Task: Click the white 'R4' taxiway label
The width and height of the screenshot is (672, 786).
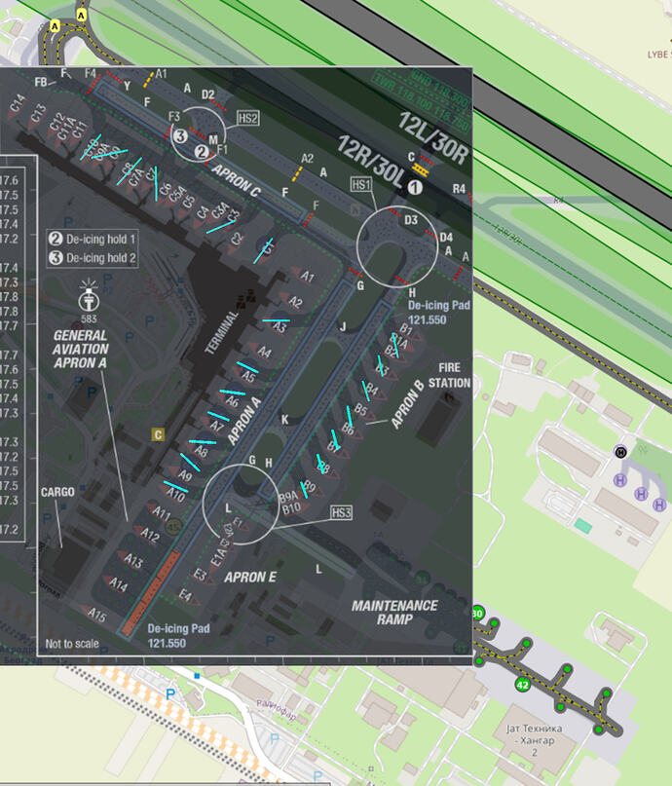Action: pyautogui.click(x=459, y=189)
